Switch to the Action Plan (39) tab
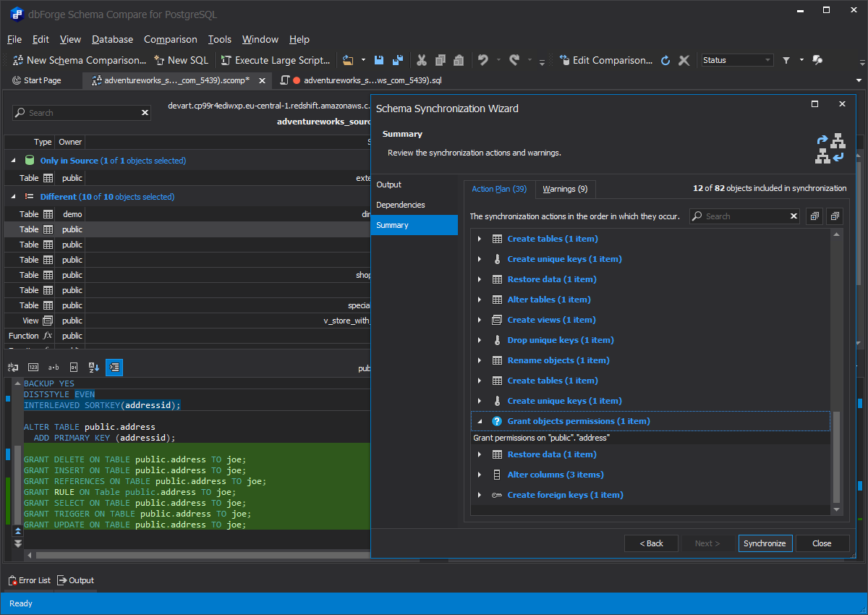The height and width of the screenshot is (615, 868). pos(499,189)
